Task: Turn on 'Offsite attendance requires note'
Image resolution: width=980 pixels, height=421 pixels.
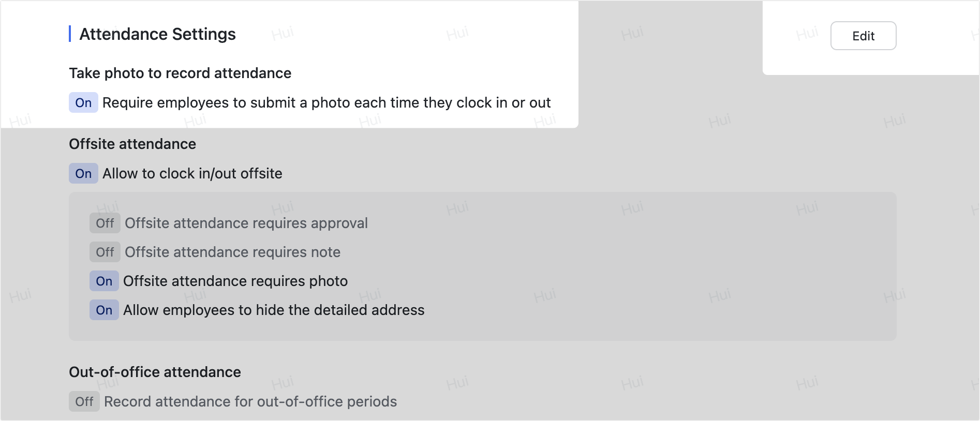Action: pyautogui.click(x=105, y=252)
